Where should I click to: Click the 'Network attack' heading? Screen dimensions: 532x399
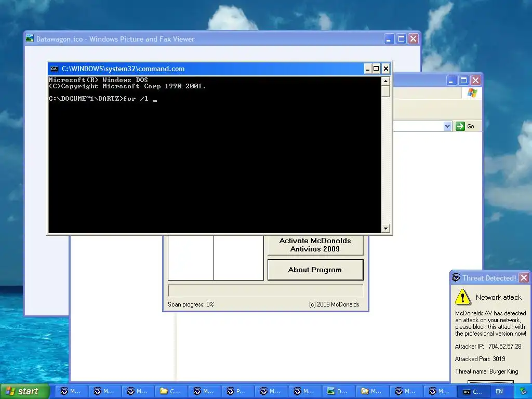tap(498, 297)
